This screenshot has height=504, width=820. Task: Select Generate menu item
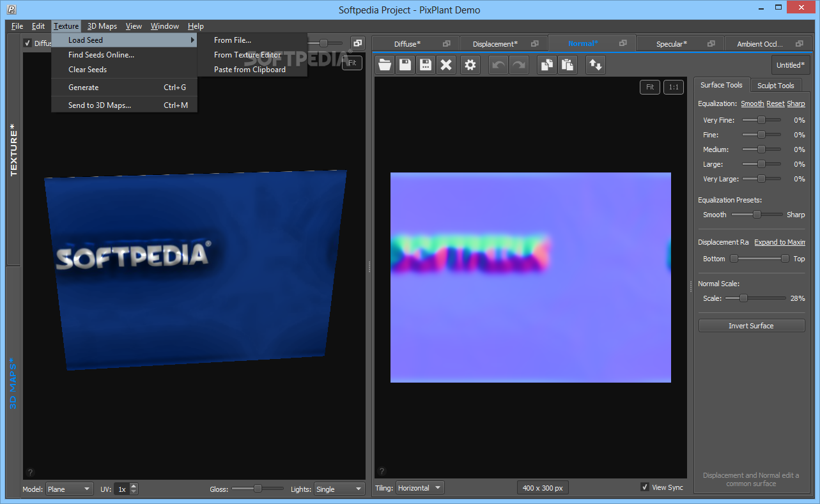point(124,88)
